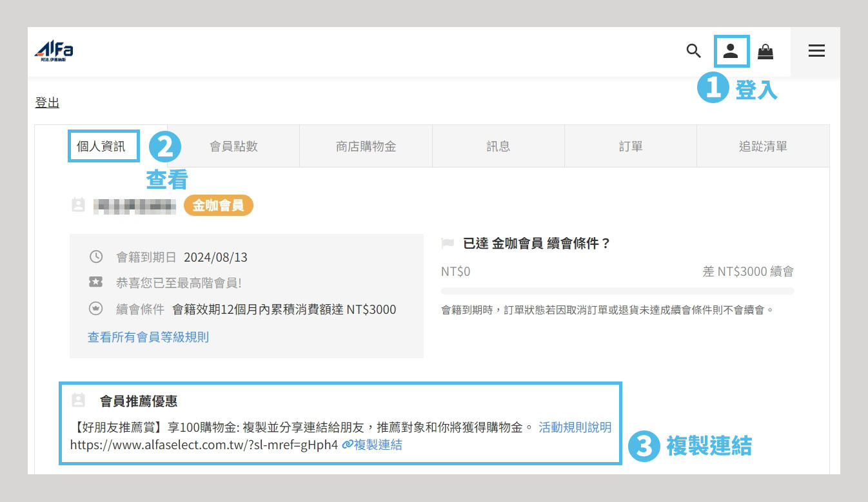Click the crown icon beside 續會條件
The height and width of the screenshot is (502, 868).
(x=95, y=309)
